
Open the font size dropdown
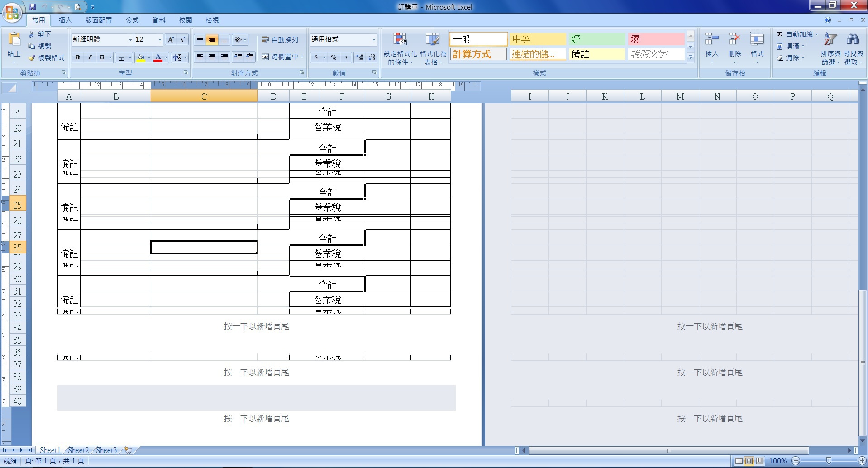tap(160, 40)
